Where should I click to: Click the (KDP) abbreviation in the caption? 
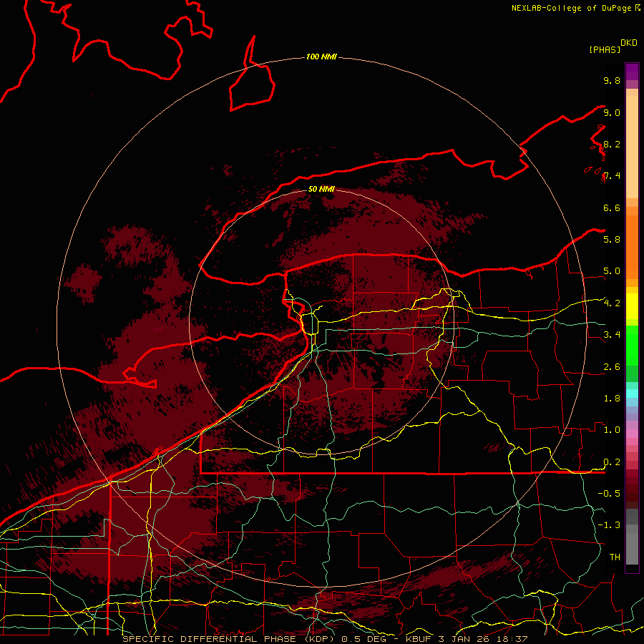pos(318,639)
